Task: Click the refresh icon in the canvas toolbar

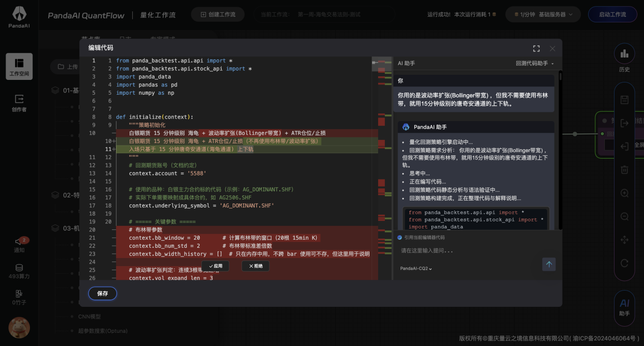Action: click(x=625, y=263)
